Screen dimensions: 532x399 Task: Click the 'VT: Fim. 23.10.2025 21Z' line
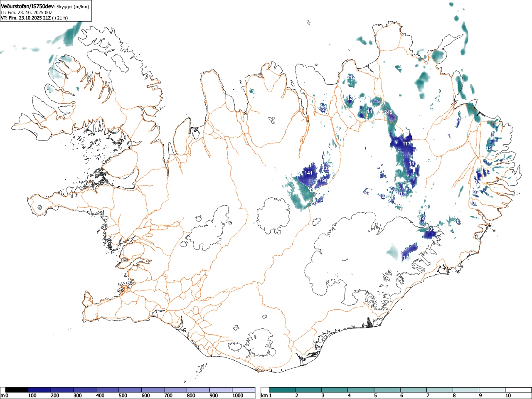click(26, 18)
